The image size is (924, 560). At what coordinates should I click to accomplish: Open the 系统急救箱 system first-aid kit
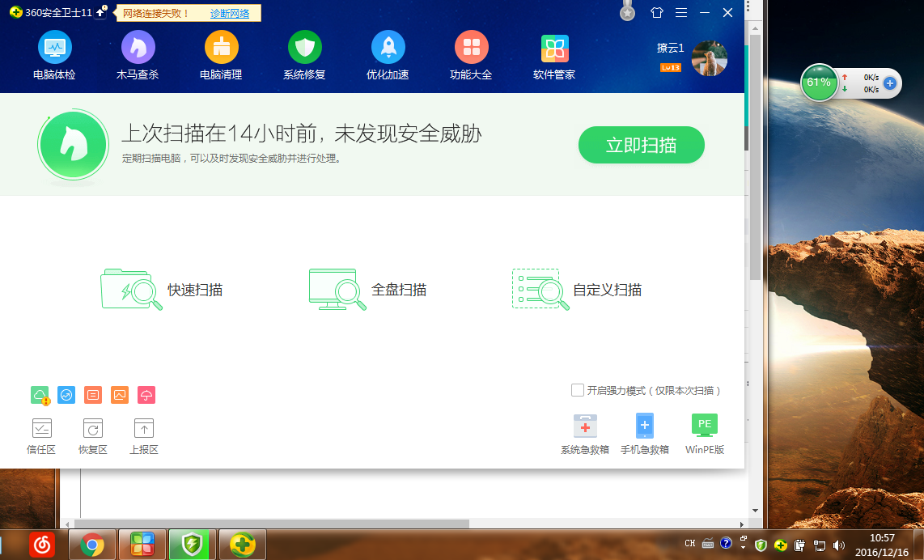click(x=585, y=431)
